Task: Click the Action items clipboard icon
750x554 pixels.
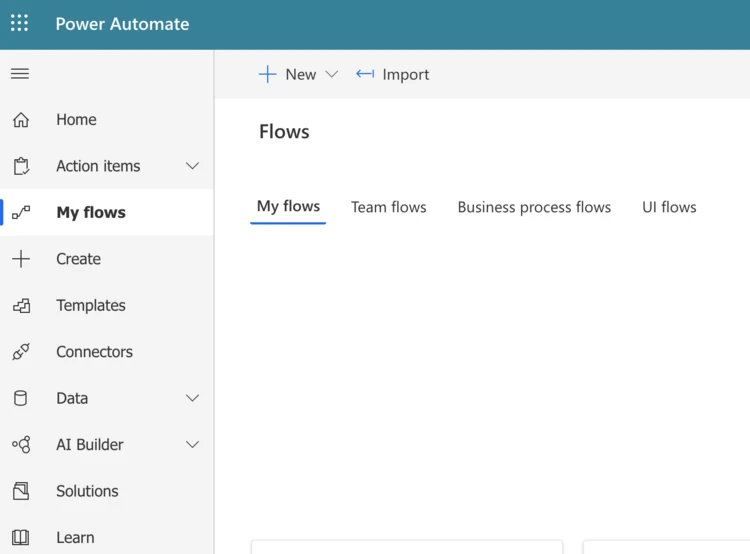Action: pyautogui.click(x=21, y=166)
